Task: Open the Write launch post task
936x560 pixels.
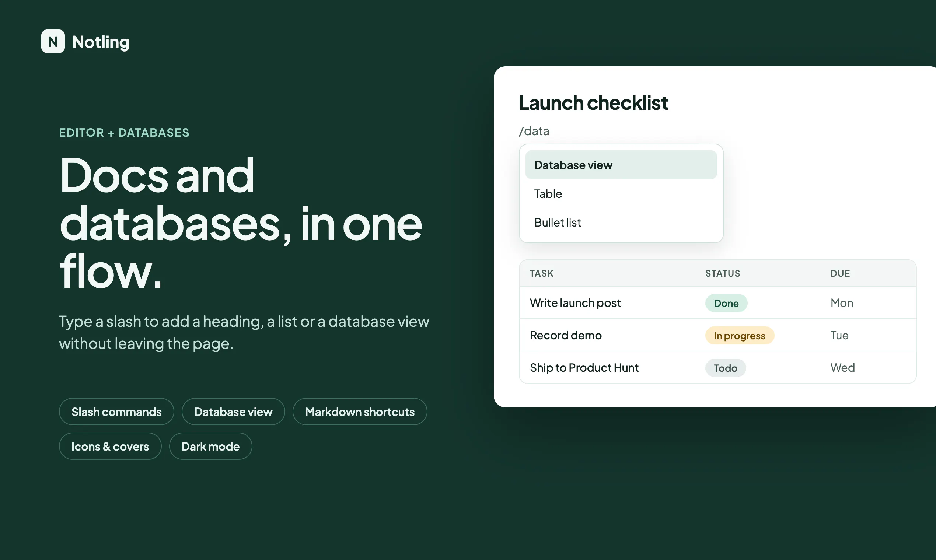Action: 575,302
